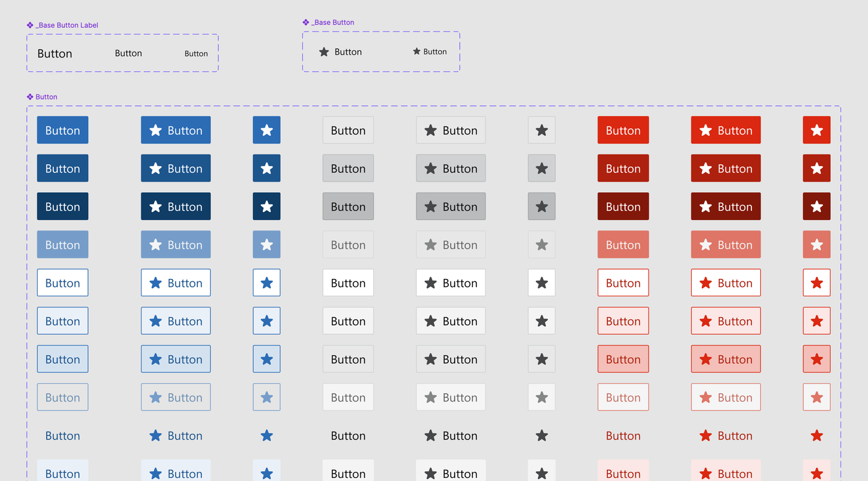Select the white-filled blue-outlined star-only button

coord(267,283)
